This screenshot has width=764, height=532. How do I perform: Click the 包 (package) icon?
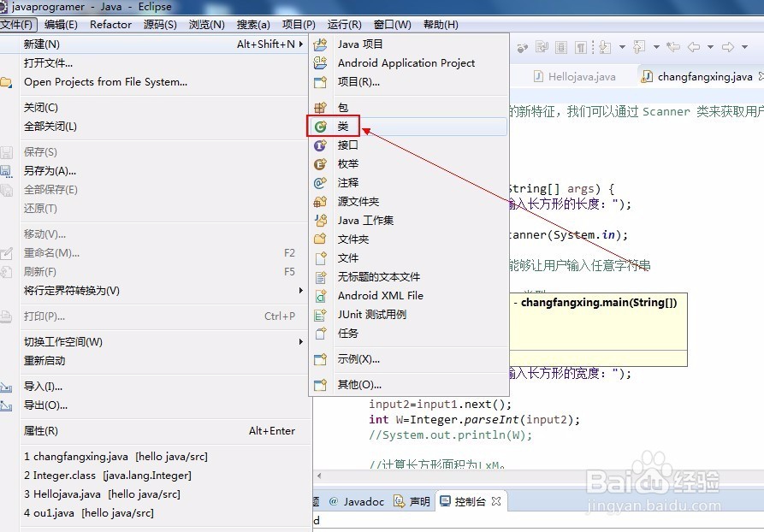click(x=320, y=107)
